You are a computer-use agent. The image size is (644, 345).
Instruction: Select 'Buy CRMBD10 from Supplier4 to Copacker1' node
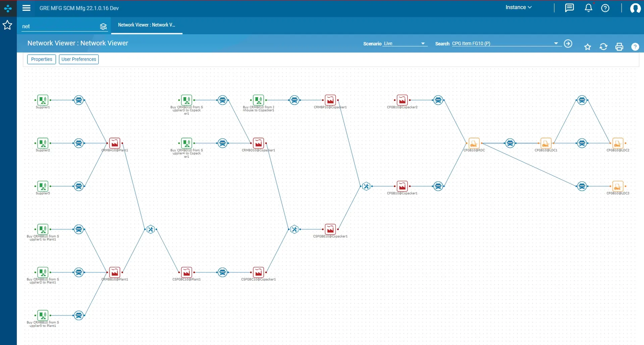(x=186, y=143)
